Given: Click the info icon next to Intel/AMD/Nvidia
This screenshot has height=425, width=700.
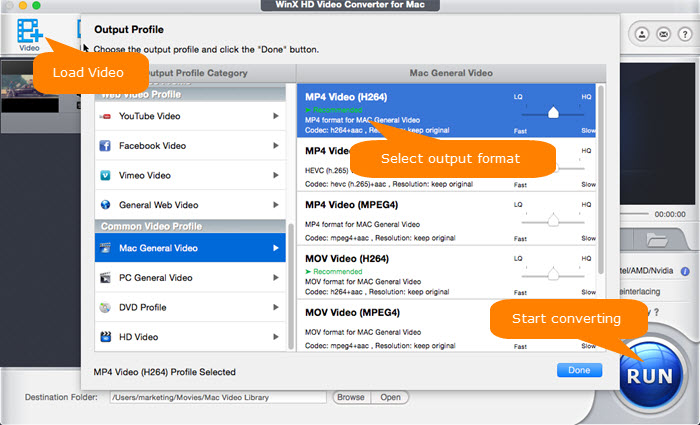Looking at the screenshot, I should point(684,271).
